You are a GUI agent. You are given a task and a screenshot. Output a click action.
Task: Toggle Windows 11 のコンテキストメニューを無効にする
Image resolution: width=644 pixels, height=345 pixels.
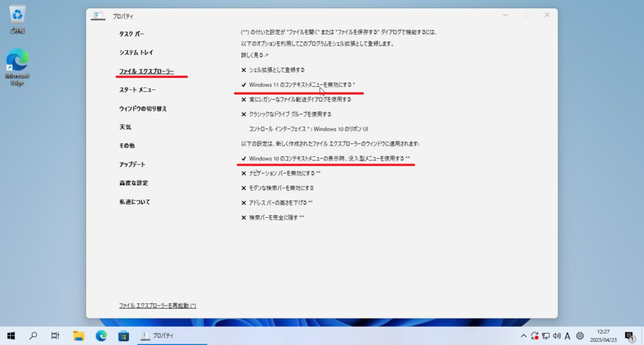297,85
